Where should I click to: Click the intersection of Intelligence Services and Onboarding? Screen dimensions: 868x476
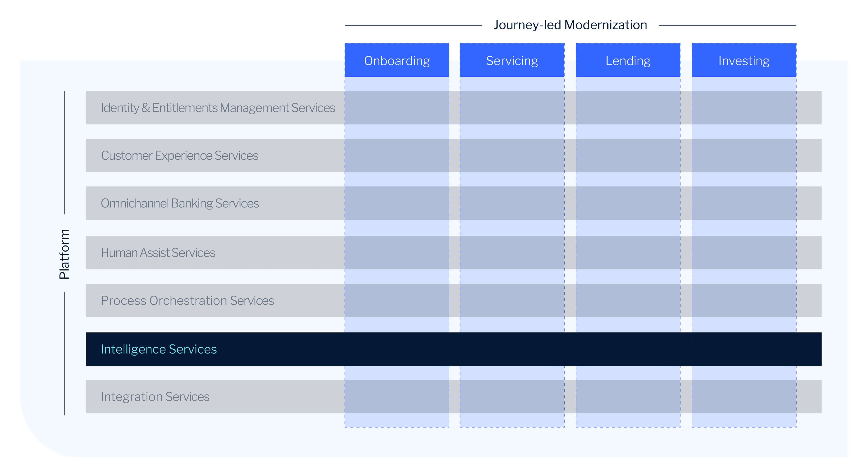(397, 349)
